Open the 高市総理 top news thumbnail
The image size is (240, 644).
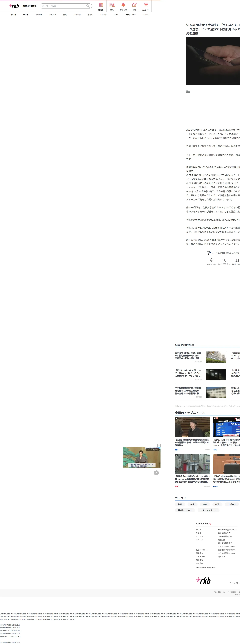click(192, 427)
